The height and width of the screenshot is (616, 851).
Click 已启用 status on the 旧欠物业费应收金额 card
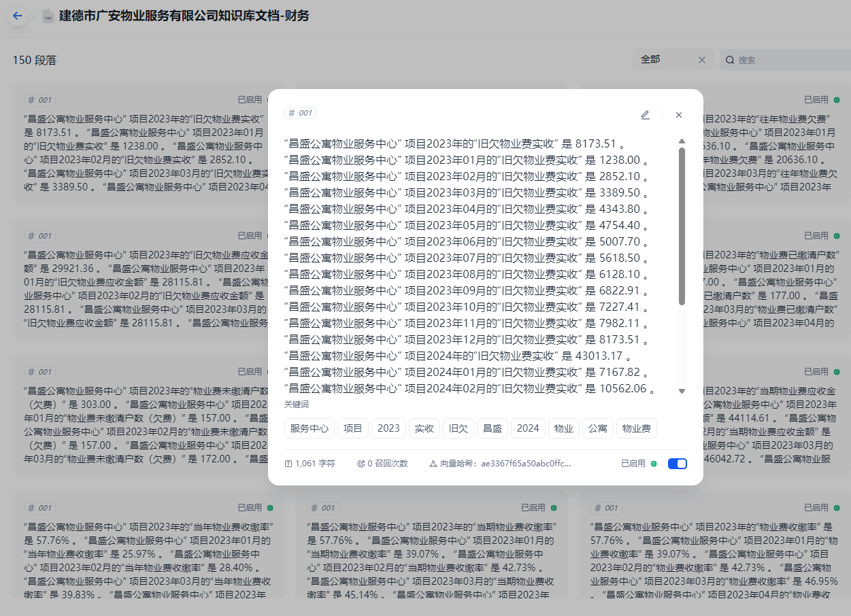coord(250,236)
